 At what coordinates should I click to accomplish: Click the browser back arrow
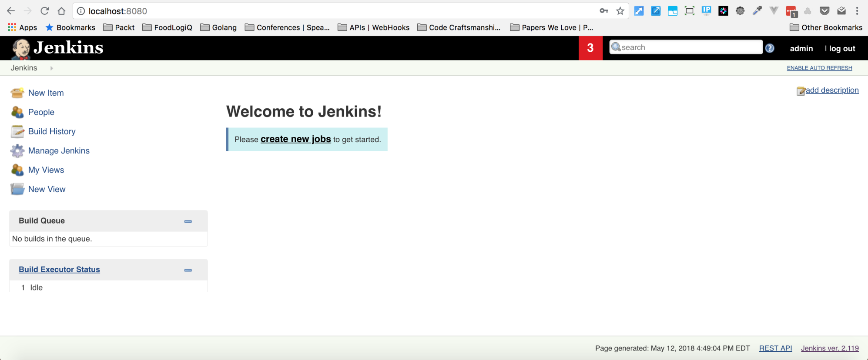tap(11, 11)
